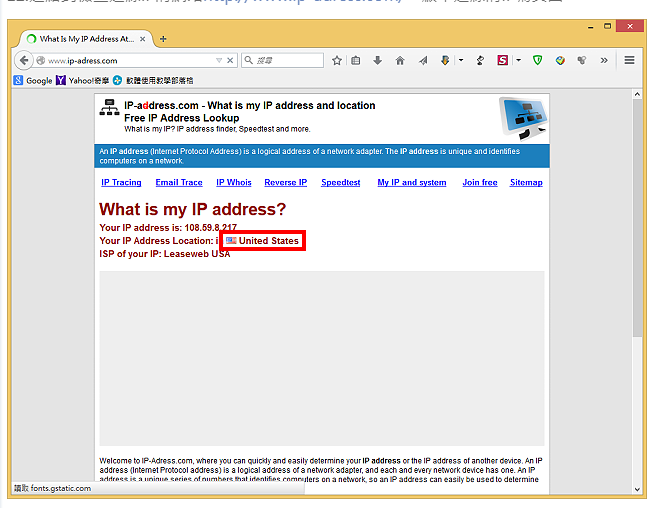Click the colorful checkmark extension icon
The image size is (663, 508).
click(x=560, y=60)
